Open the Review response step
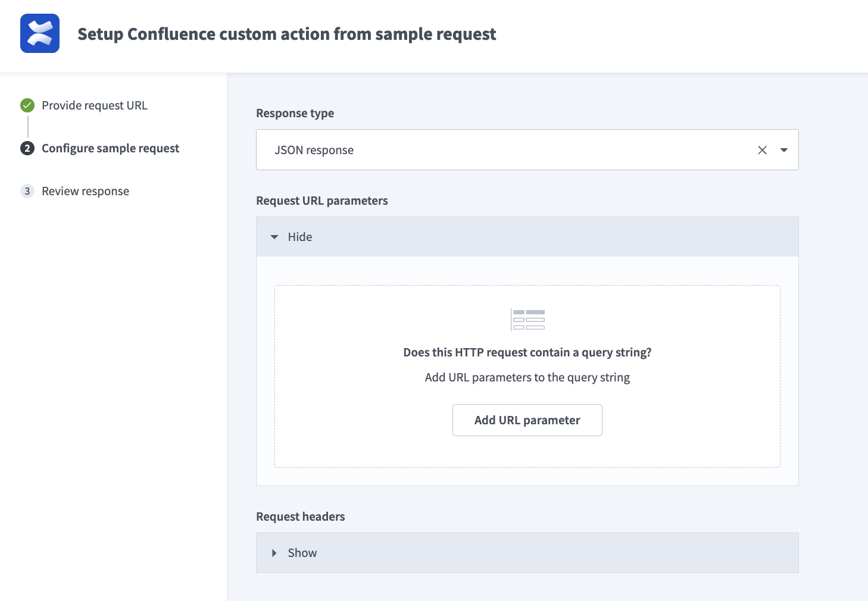The image size is (868, 601). (85, 191)
